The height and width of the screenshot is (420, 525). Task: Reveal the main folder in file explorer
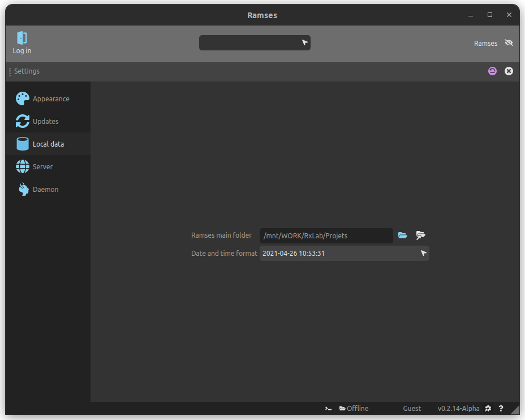420,235
